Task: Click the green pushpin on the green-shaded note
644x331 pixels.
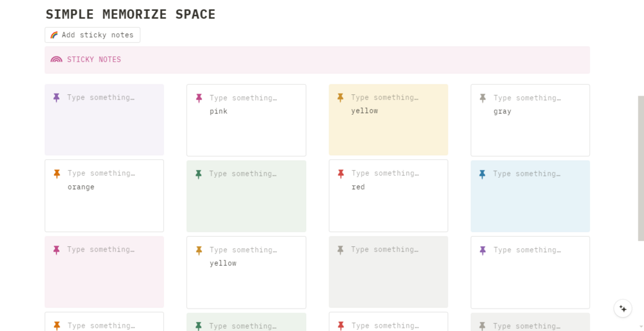Action: click(199, 174)
